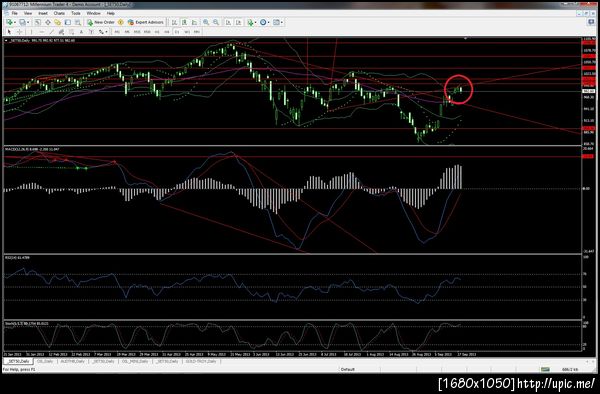Open the Tools menu
This screenshot has height=394, width=600.
pyautogui.click(x=76, y=13)
